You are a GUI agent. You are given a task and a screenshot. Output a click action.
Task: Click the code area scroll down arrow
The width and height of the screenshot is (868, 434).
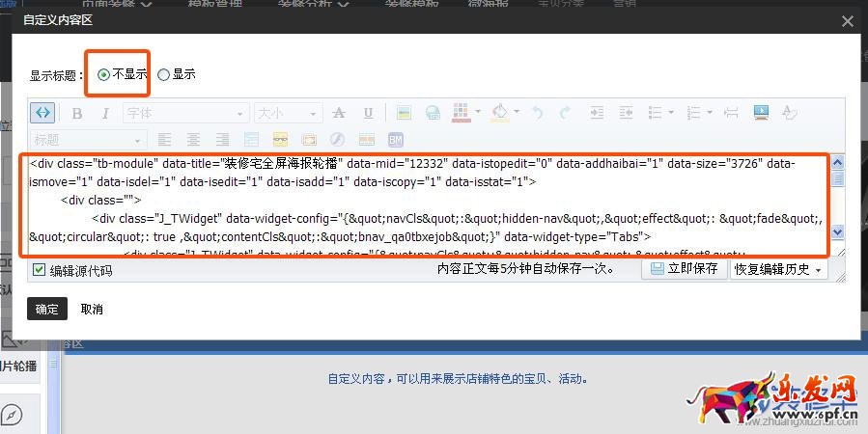coord(837,232)
